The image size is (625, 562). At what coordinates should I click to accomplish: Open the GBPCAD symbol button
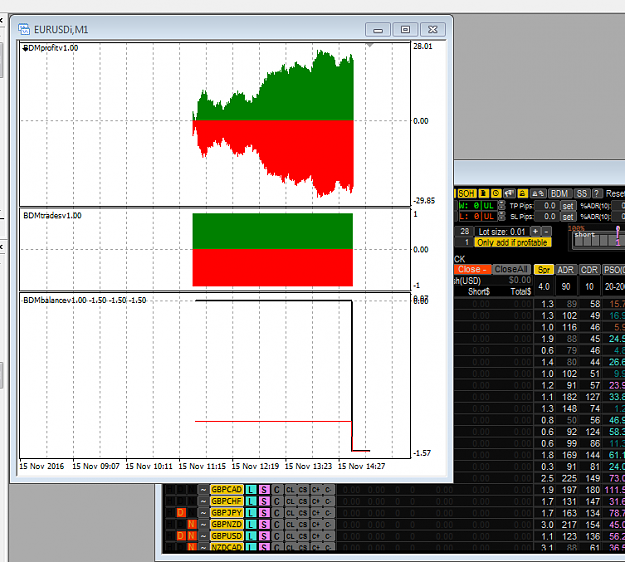226,489
